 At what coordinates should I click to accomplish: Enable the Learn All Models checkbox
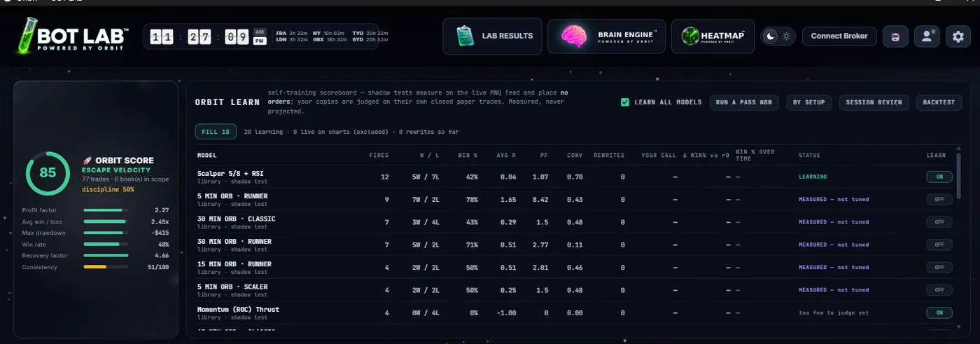tap(625, 102)
